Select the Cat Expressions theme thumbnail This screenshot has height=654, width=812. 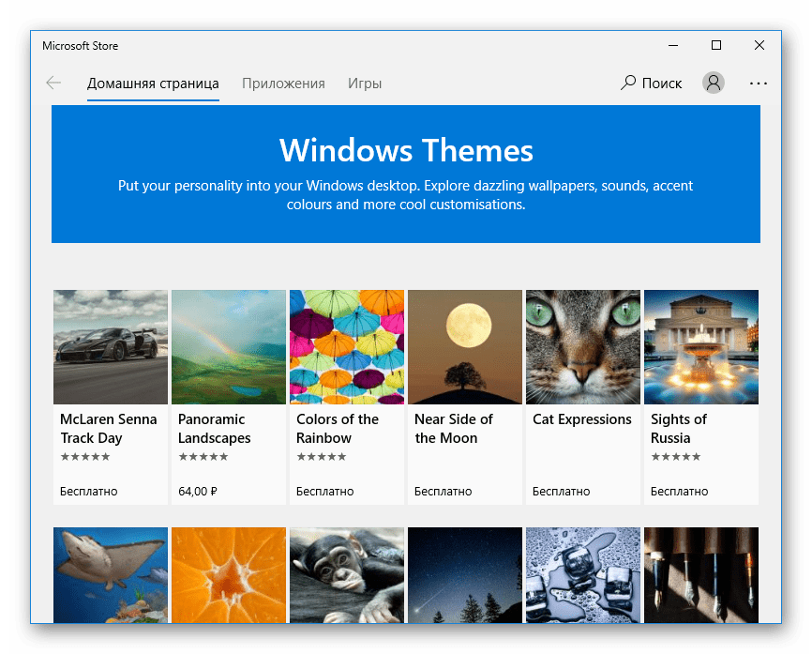(x=583, y=346)
